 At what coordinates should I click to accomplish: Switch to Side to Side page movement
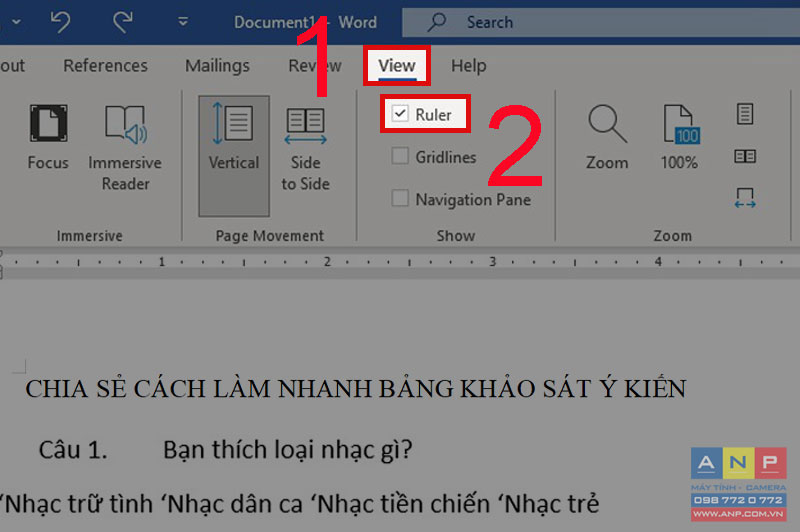click(305, 149)
